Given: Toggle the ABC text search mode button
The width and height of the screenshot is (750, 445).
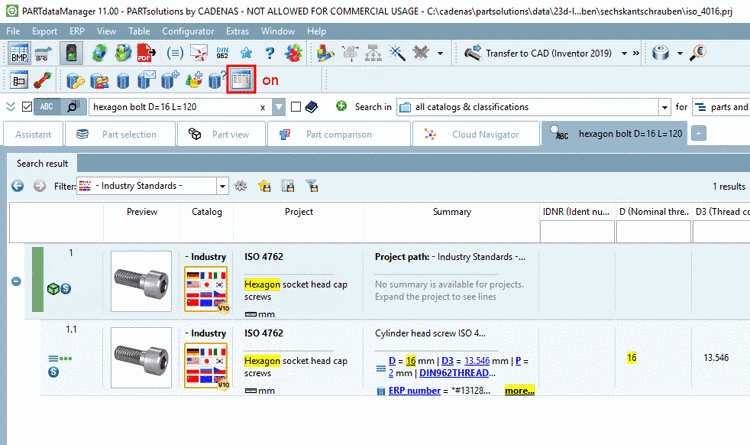Looking at the screenshot, I should click(47, 107).
